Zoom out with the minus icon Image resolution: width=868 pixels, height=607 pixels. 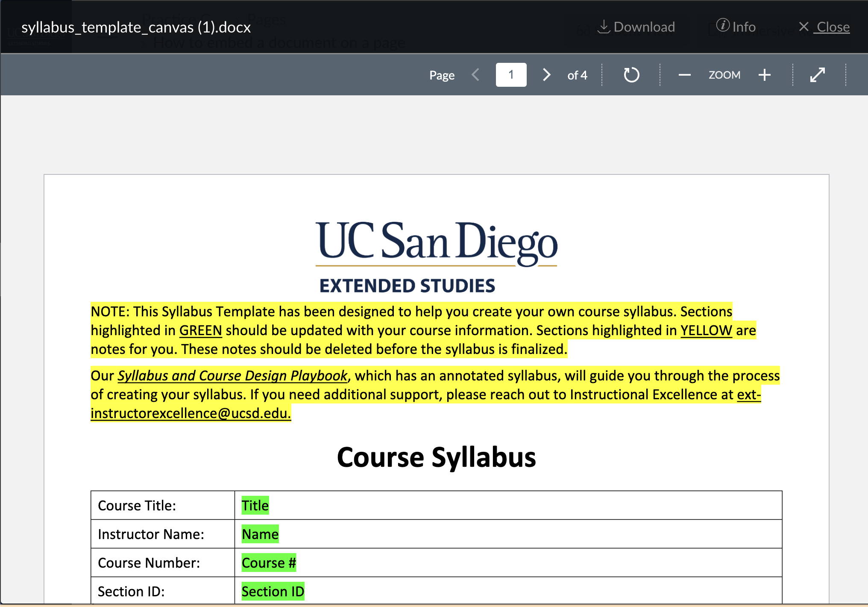click(684, 75)
